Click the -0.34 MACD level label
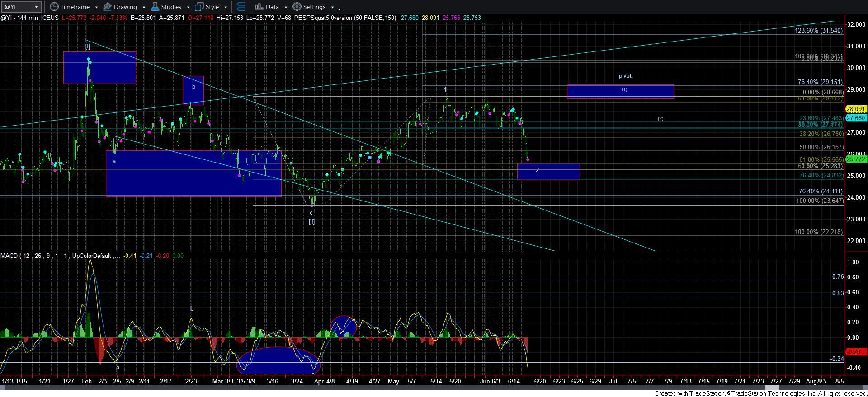Image resolution: width=868 pixels, height=397 pixels. coord(837,359)
